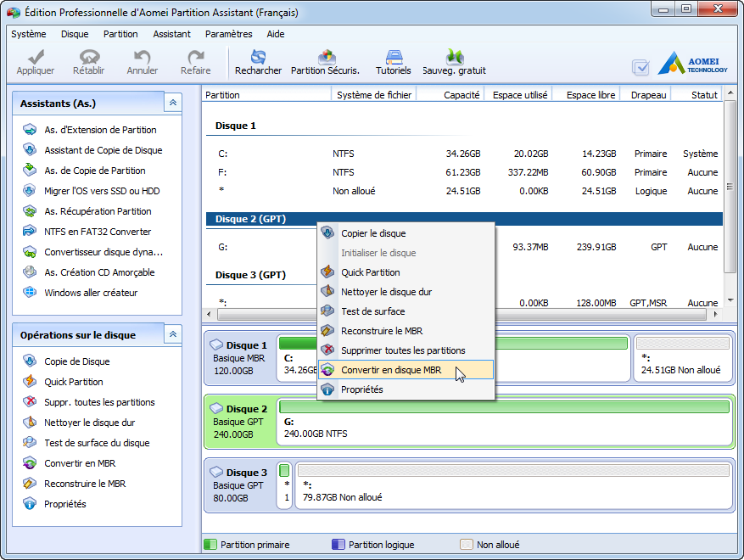The height and width of the screenshot is (560, 744).
Task: Select Nettoyer le disque dur in sidebar
Action: (89, 423)
